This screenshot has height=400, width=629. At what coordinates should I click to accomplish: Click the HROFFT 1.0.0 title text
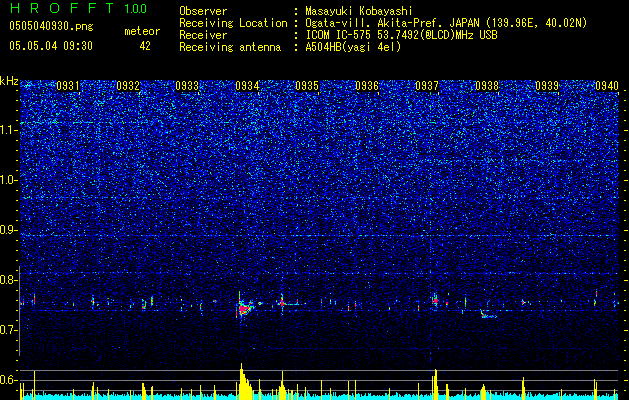click(78, 8)
